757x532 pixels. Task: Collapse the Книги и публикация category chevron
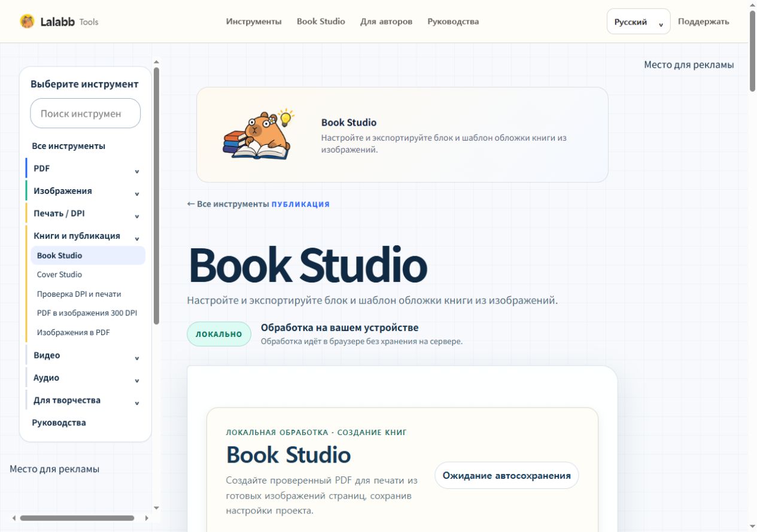(x=137, y=239)
